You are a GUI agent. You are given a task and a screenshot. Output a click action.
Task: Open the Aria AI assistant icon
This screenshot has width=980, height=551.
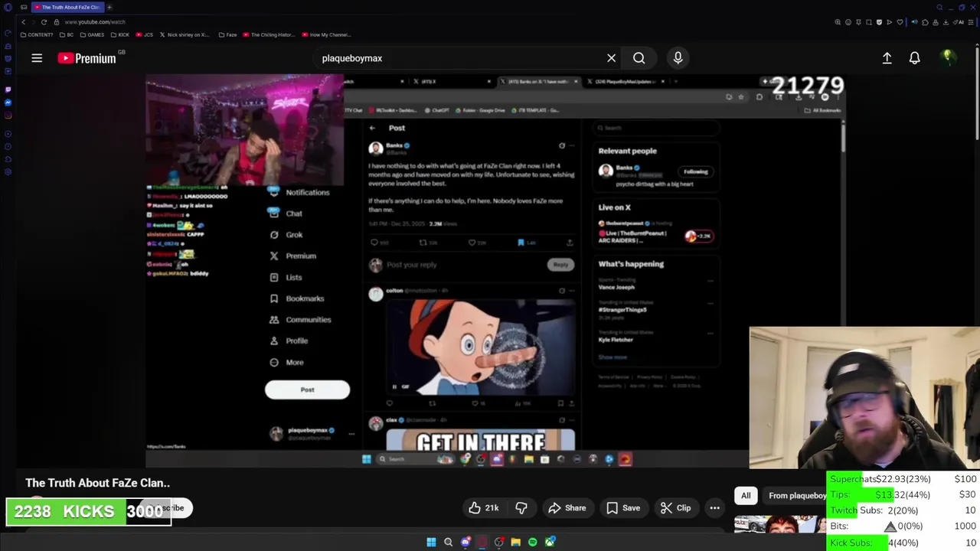click(958, 22)
